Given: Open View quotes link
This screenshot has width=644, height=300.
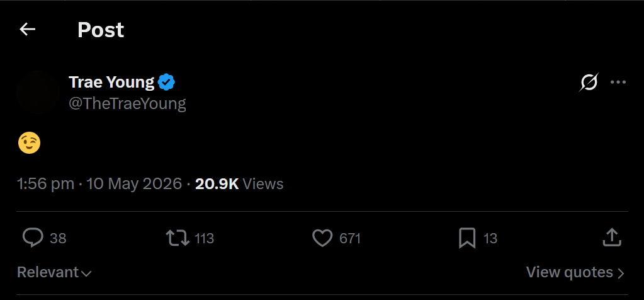Looking at the screenshot, I should [x=575, y=272].
